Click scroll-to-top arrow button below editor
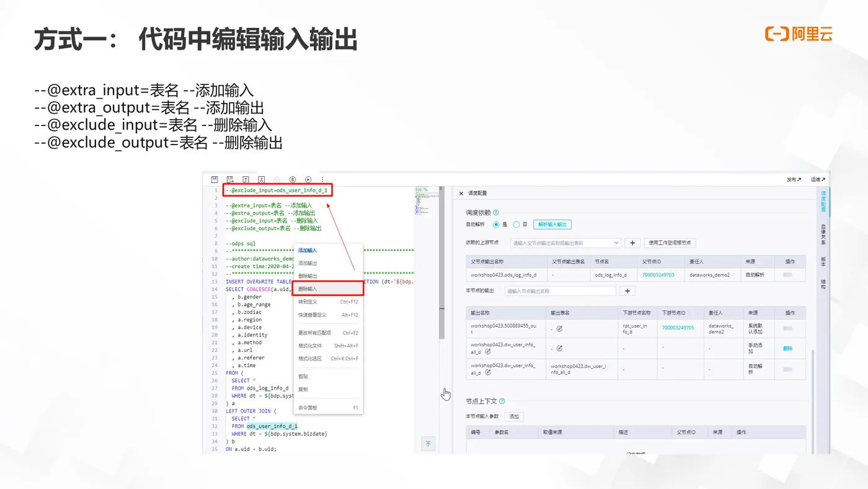868x489 pixels. coord(428,444)
